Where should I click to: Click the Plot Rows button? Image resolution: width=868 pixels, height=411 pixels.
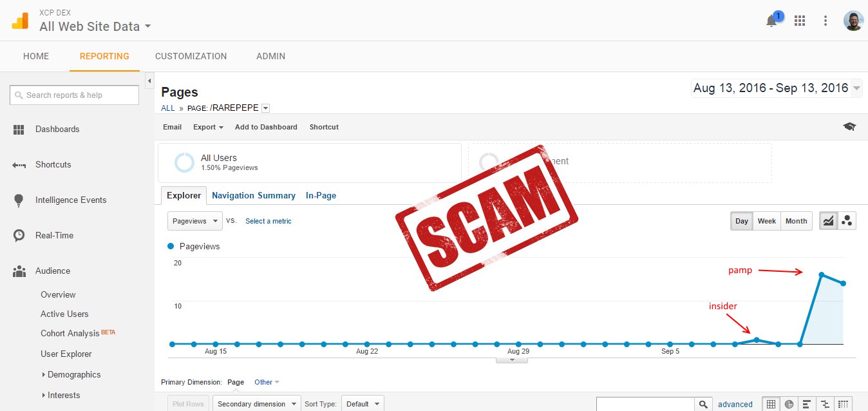(x=188, y=404)
